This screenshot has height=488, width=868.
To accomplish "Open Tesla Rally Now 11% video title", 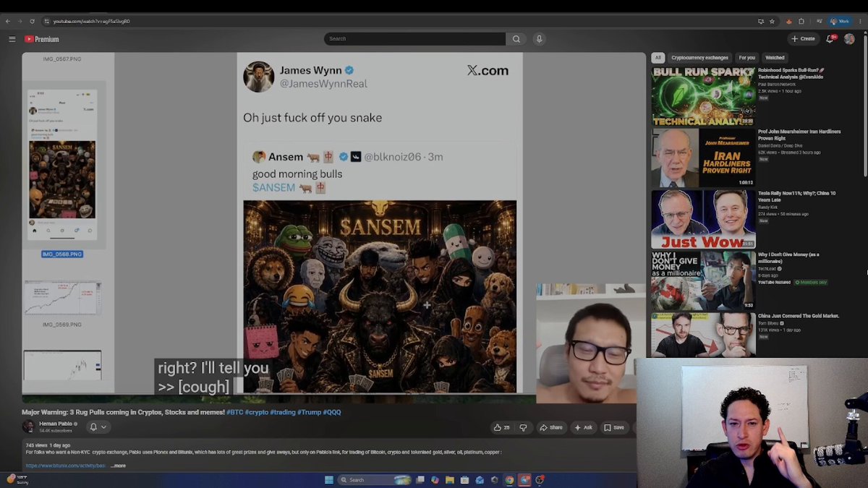I will coord(796,196).
